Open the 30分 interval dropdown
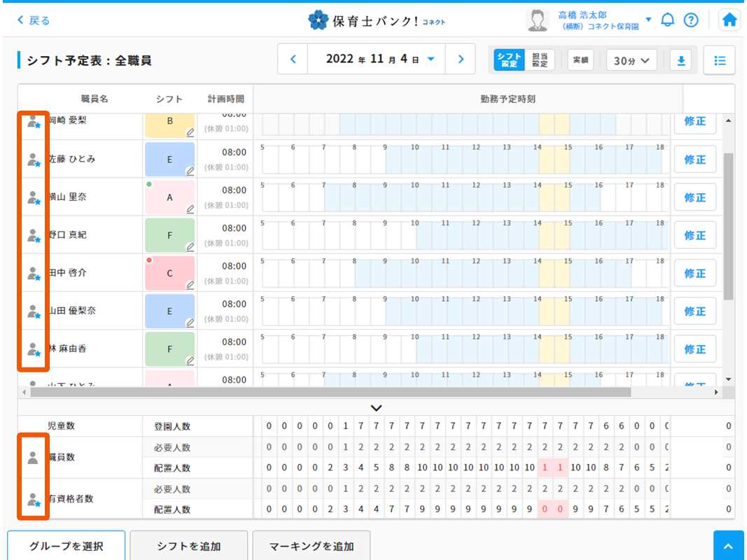The width and height of the screenshot is (747, 560). (x=631, y=60)
